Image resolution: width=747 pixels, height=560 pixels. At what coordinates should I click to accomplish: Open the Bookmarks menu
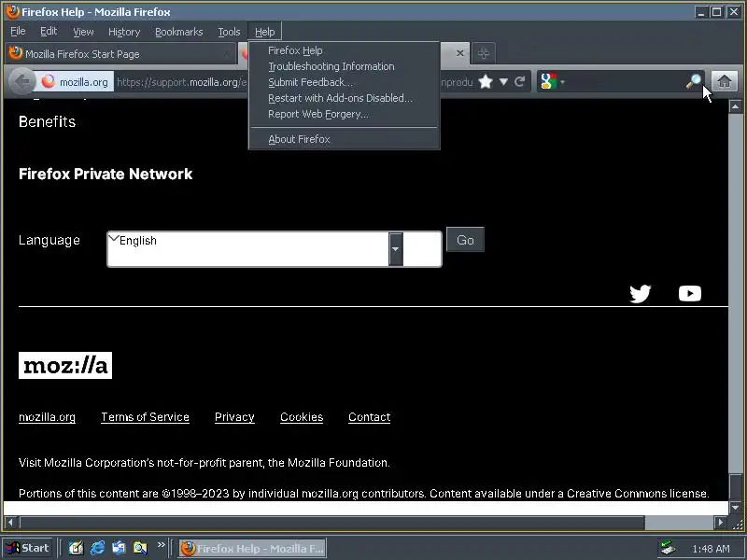coord(179,32)
